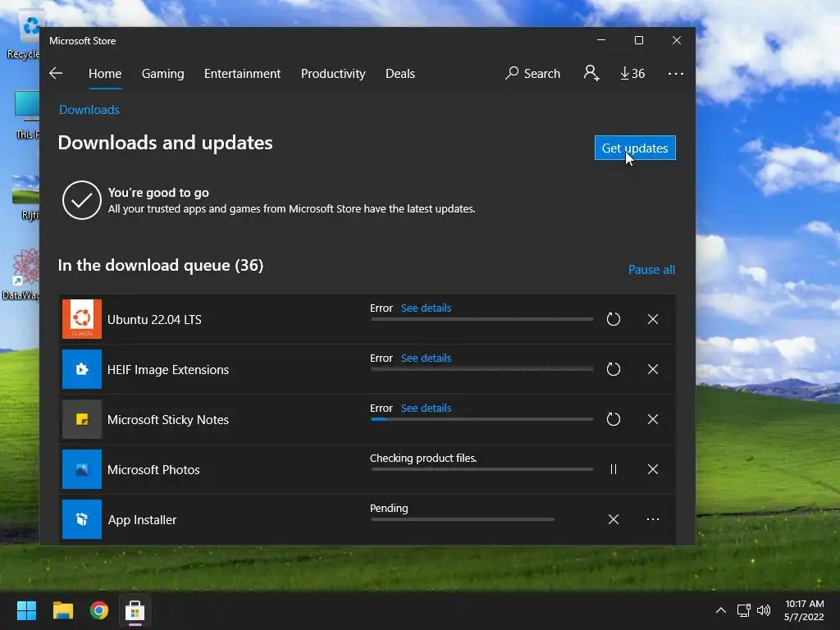Select the App Installer name text
The width and height of the screenshot is (840, 630).
[142, 519]
